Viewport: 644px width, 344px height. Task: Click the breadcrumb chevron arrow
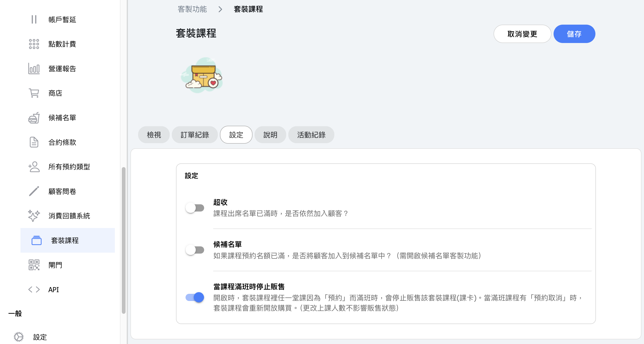click(x=220, y=10)
